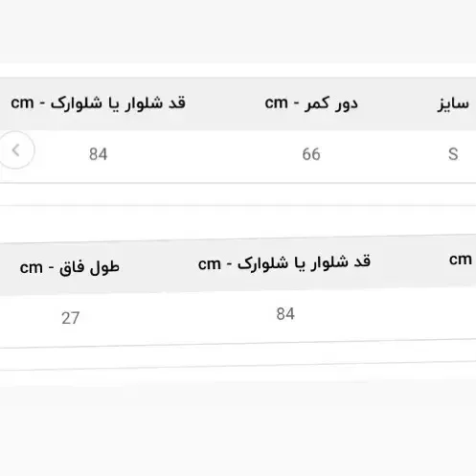Select the cut-off cm header in lower table
Viewport: 476px width, 476px height.
[461, 260]
